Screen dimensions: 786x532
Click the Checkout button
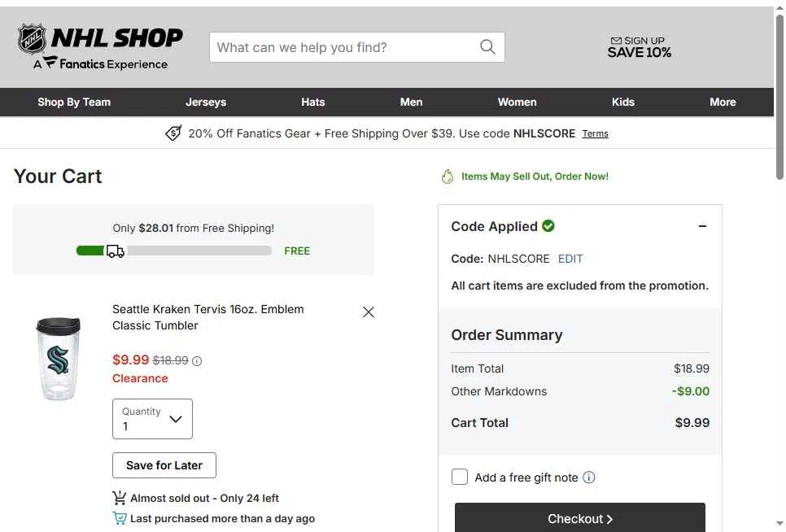coord(580,517)
